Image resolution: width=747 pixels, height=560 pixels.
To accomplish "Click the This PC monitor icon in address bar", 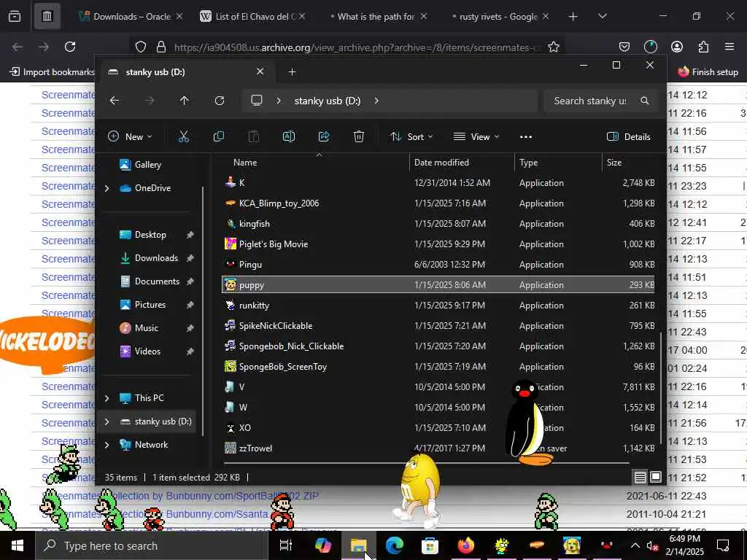I will (257, 101).
